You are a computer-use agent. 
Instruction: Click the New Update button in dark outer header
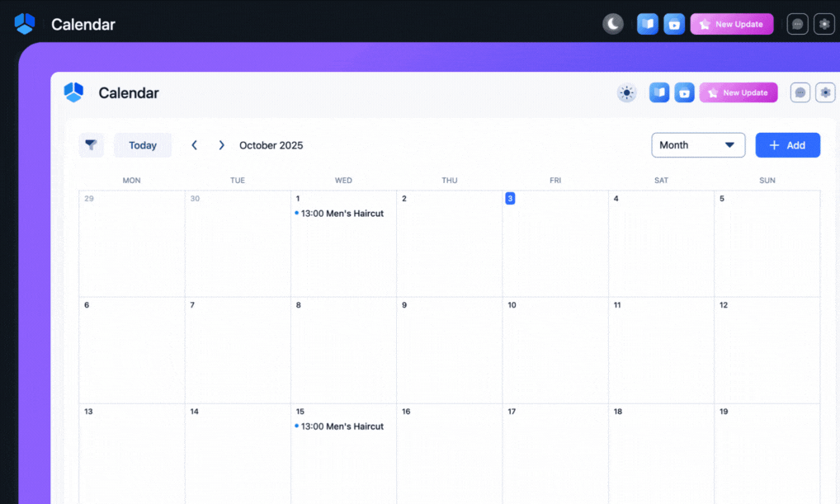732,24
